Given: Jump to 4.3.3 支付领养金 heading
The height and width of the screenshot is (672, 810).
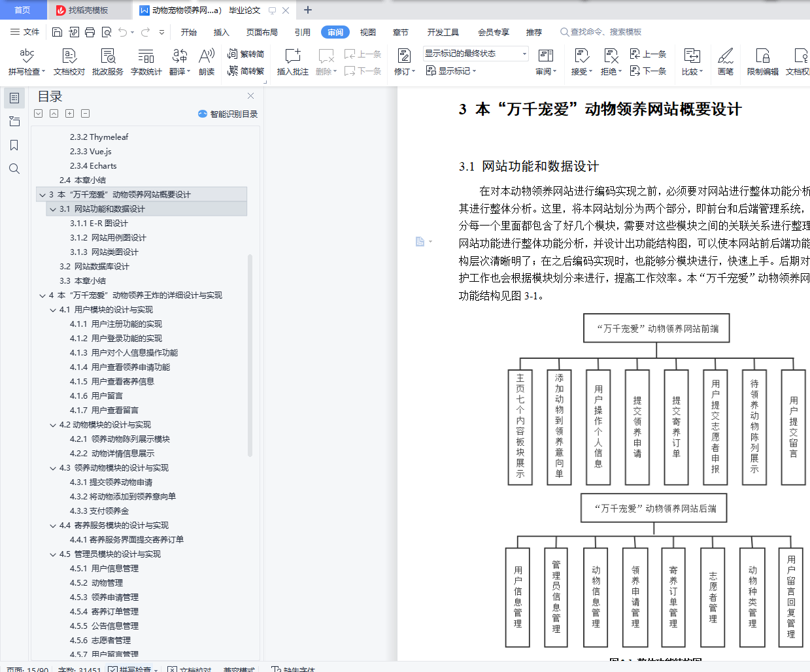Looking at the screenshot, I should pyautogui.click(x=99, y=511).
